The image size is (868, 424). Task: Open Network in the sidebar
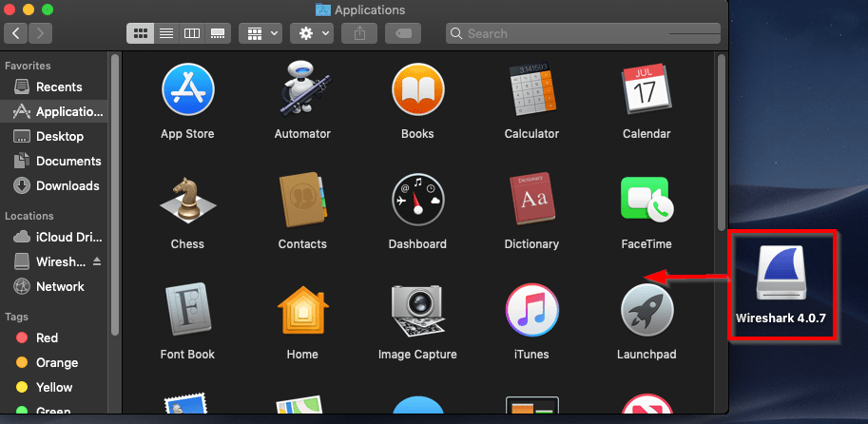click(x=54, y=286)
